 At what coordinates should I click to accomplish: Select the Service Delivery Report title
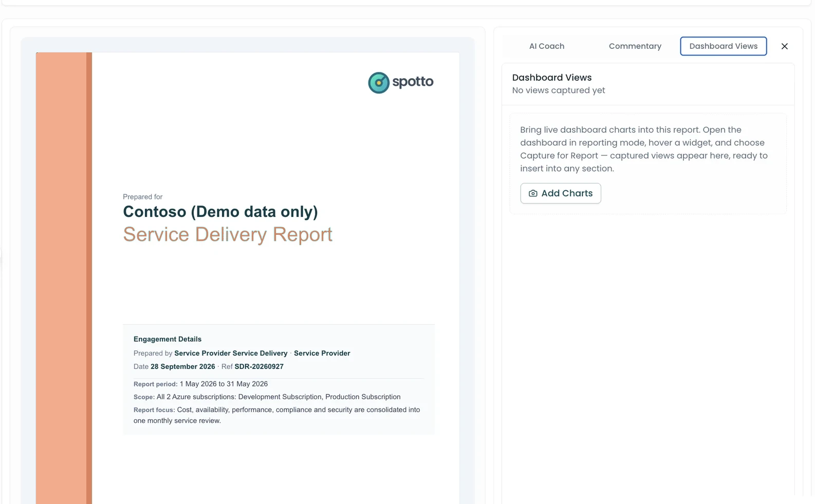228,234
